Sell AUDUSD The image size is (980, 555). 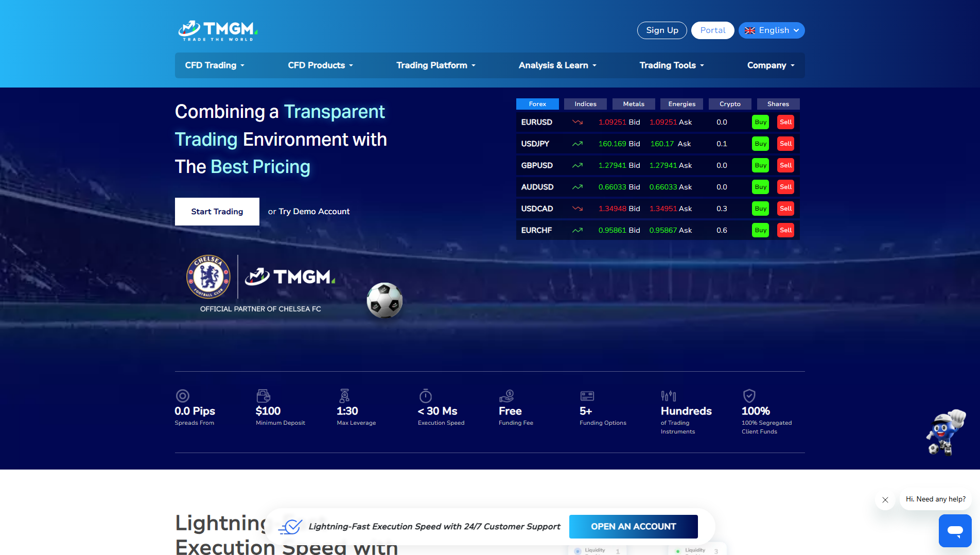pos(786,187)
